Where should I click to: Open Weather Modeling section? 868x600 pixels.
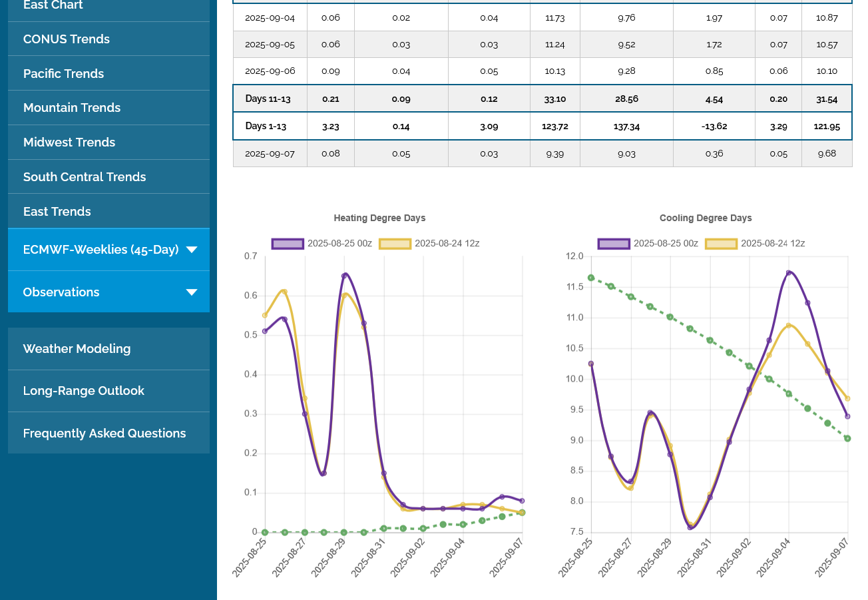click(77, 349)
